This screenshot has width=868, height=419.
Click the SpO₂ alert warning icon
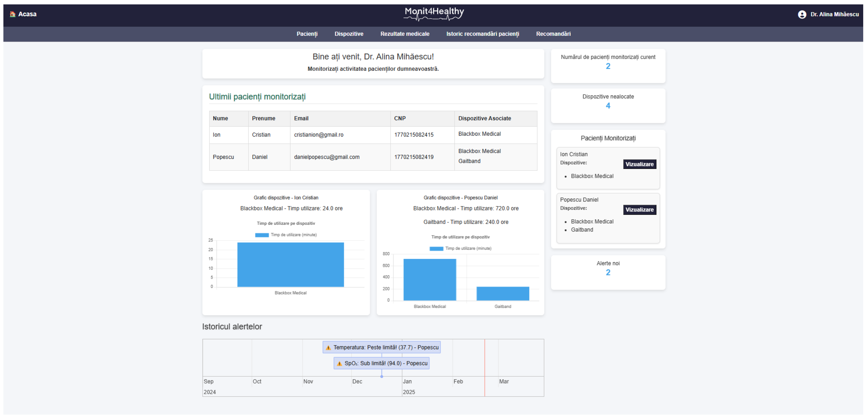(x=339, y=363)
